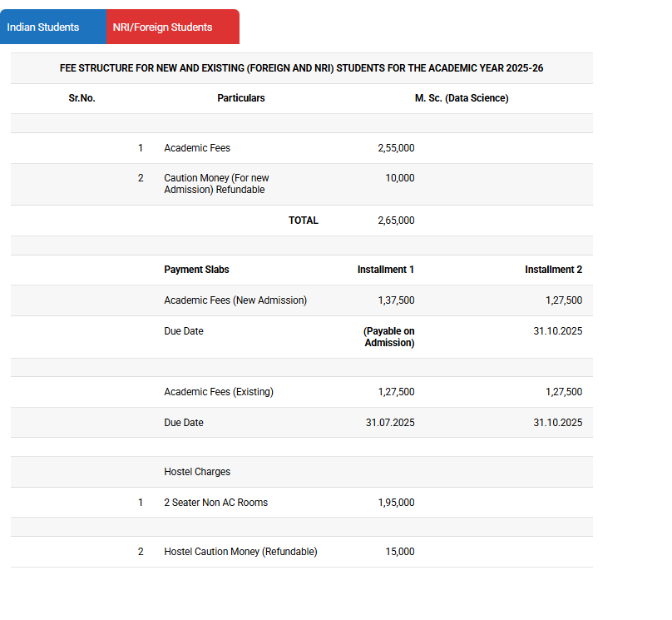Switch to the Indian Students tab
Viewport: 672px width, 620px height.
(43, 27)
